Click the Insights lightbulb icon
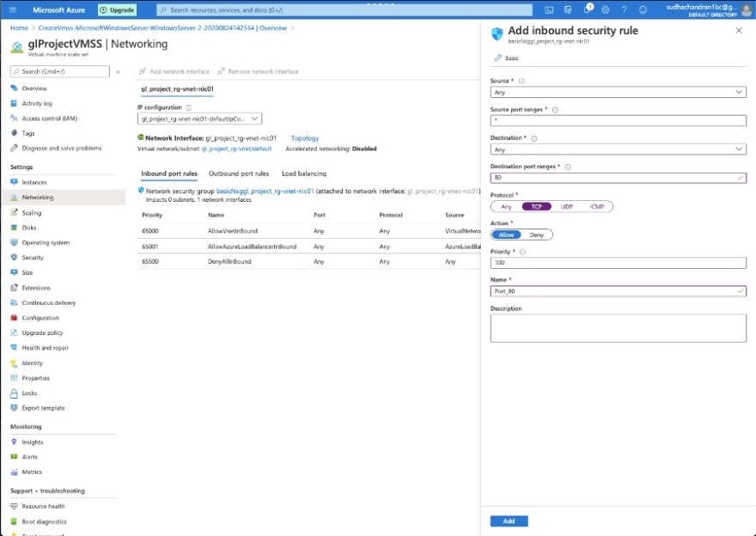The width and height of the screenshot is (756, 536). coord(14,442)
